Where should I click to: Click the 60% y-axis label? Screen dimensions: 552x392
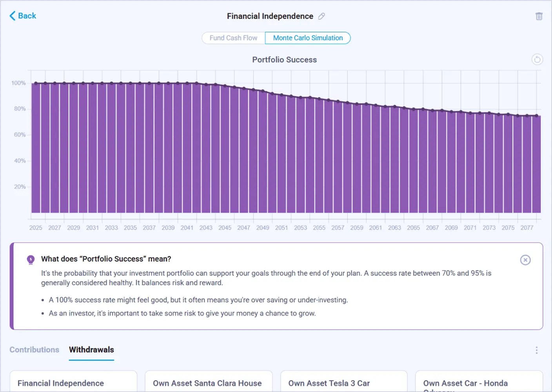pyautogui.click(x=20, y=135)
